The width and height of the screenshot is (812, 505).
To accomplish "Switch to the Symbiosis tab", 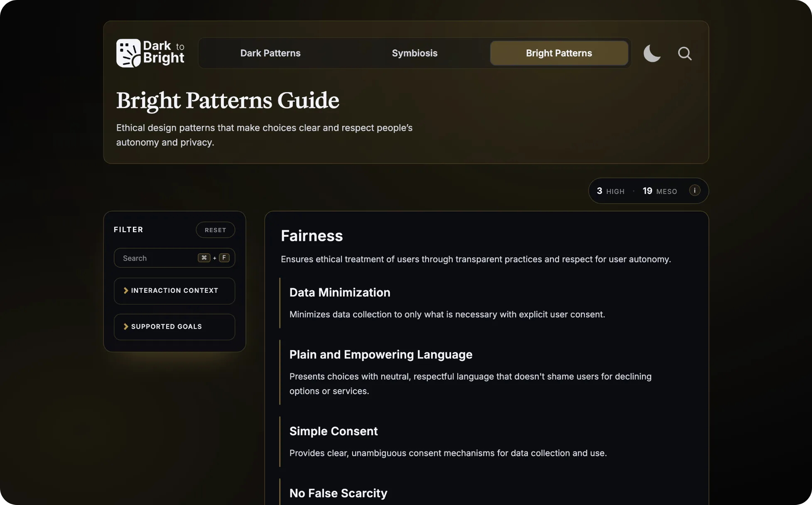I will [414, 53].
